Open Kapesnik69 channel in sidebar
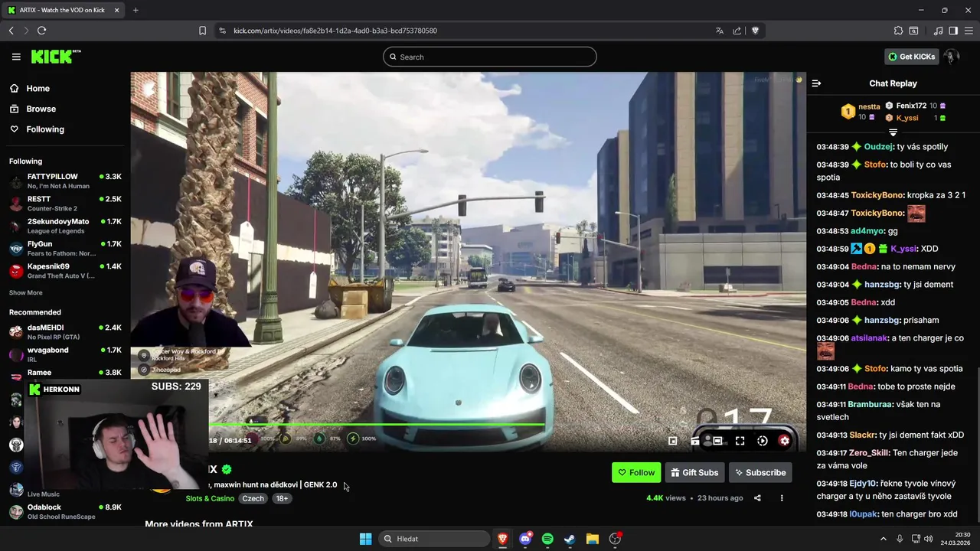980x551 pixels. pos(65,271)
